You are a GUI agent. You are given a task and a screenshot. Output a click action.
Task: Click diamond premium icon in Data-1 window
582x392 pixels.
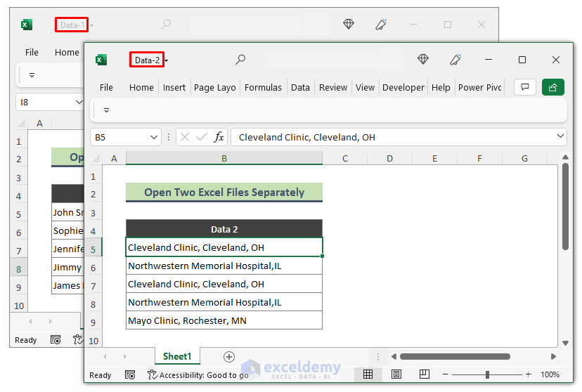point(348,25)
